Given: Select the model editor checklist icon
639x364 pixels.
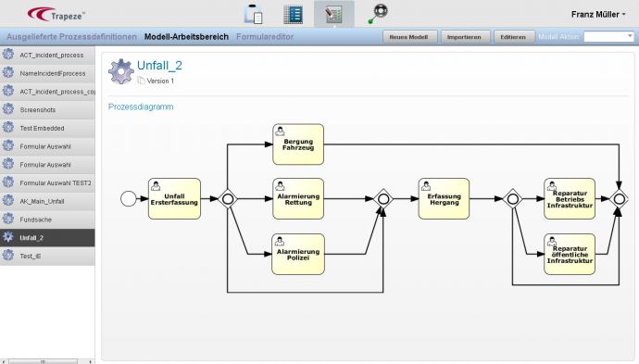Looking at the screenshot, I should (333, 14).
